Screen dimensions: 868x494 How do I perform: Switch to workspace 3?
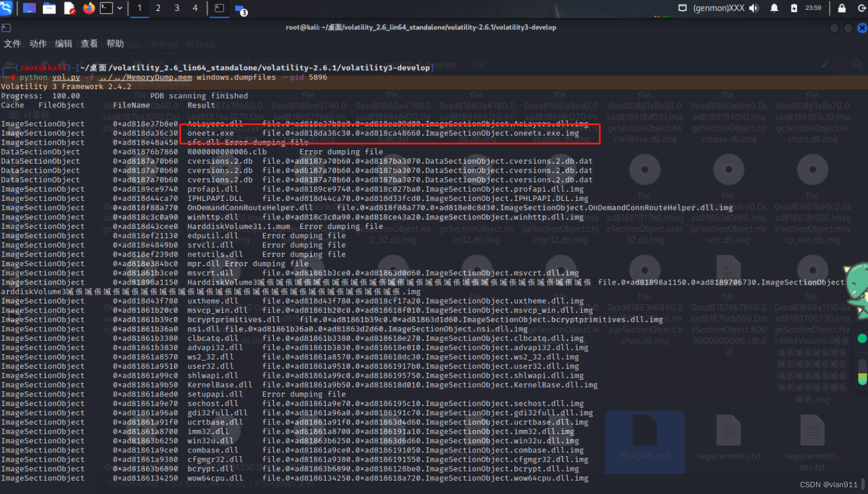coord(177,8)
